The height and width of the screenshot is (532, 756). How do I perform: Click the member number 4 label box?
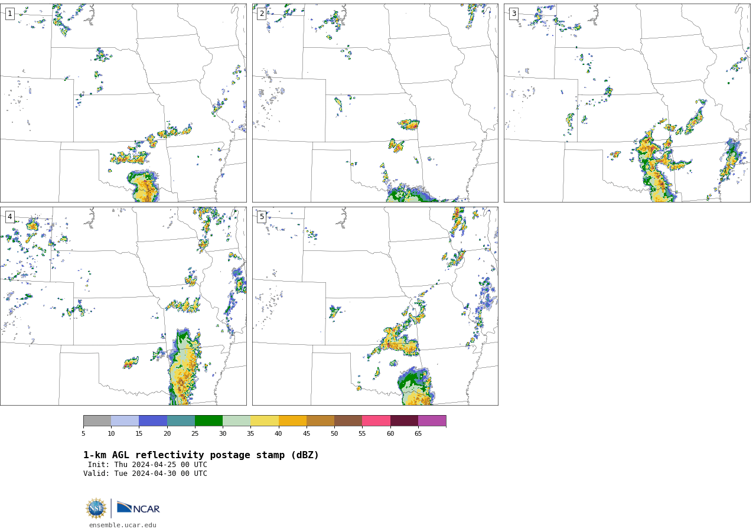(9, 217)
